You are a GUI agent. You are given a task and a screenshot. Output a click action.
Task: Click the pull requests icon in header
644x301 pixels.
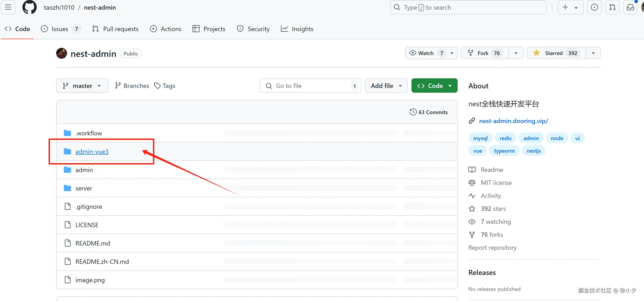(x=612, y=7)
